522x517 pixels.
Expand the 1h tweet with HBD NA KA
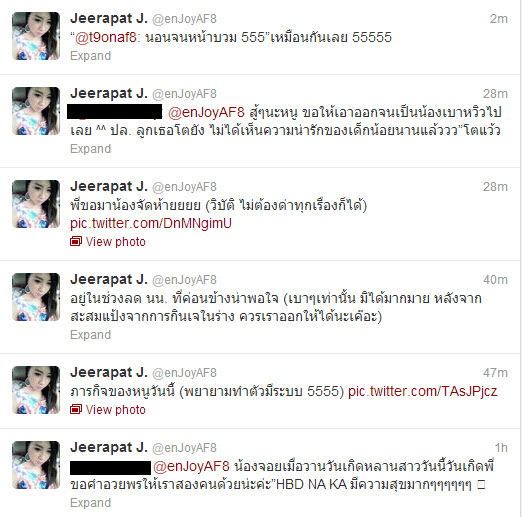pos(90,503)
